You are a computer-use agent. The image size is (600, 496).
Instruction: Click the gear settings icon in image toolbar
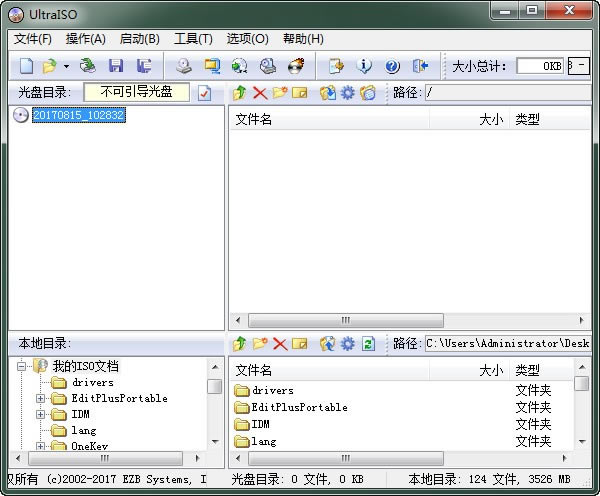click(347, 93)
